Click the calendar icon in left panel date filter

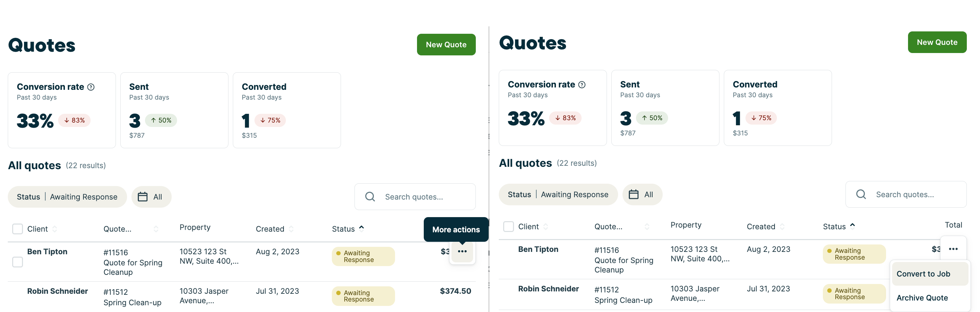click(143, 197)
